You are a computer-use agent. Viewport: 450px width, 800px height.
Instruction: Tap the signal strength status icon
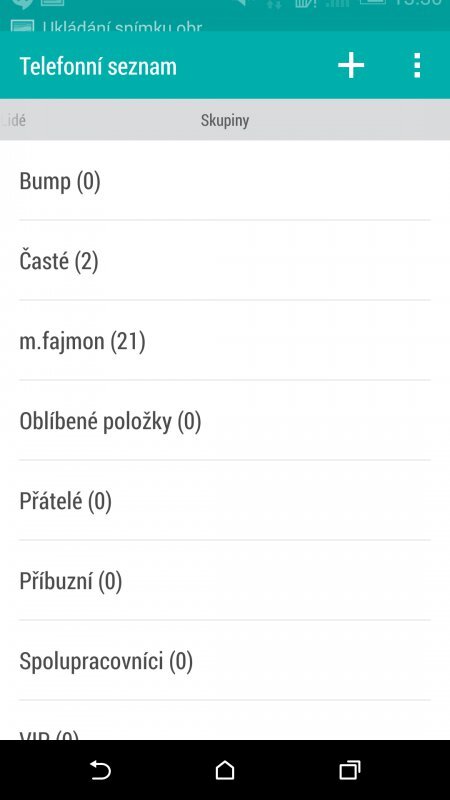tap(337, 3)
